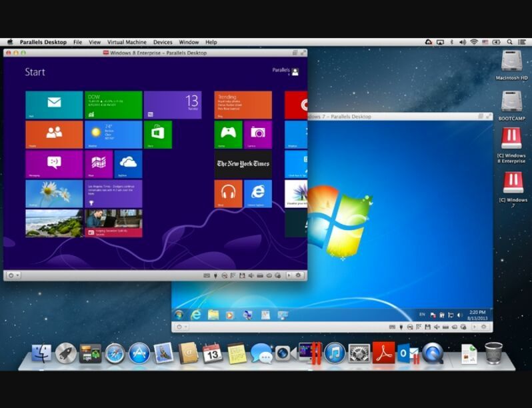Viewport: 532px width, 408px height.
Task: Open the Messaging tile on Start screen
Action: click(54, 164)
